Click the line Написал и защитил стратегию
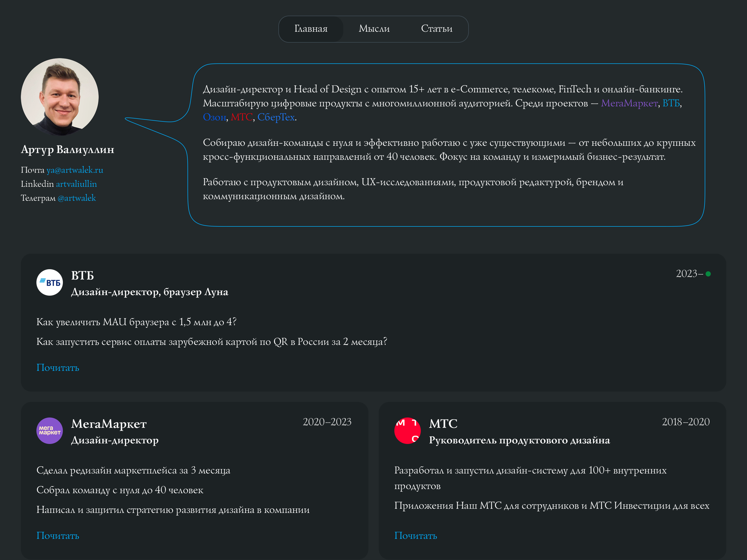This screenshot has width=747, height=560. (173, 510)
